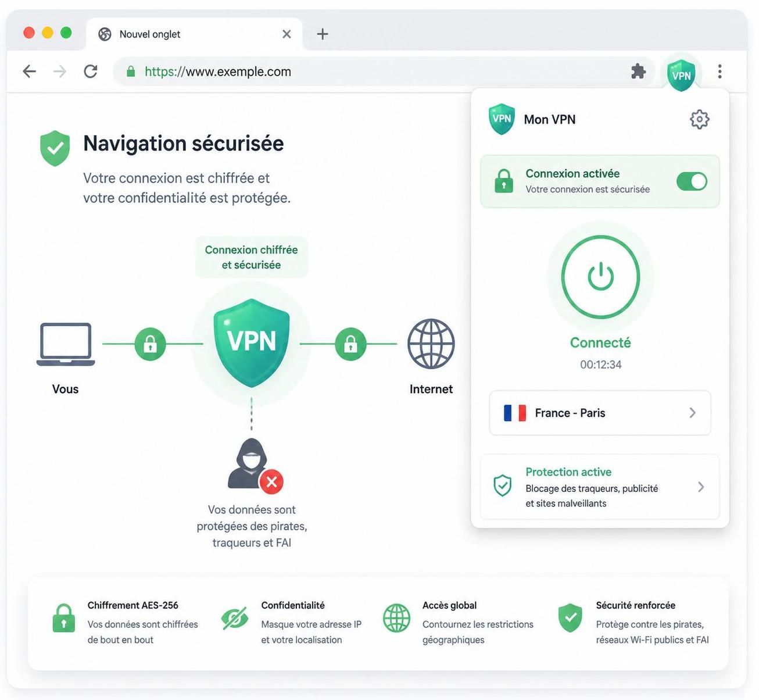Click the globe icon labeled Internet

click(431, 344)
